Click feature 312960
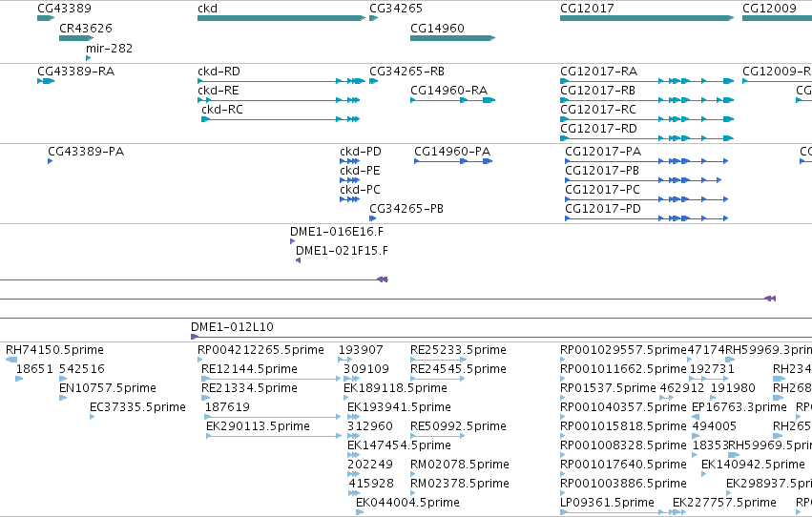This screenshot has width=812, height=517. pyautogui.click(x=353, y=436)
